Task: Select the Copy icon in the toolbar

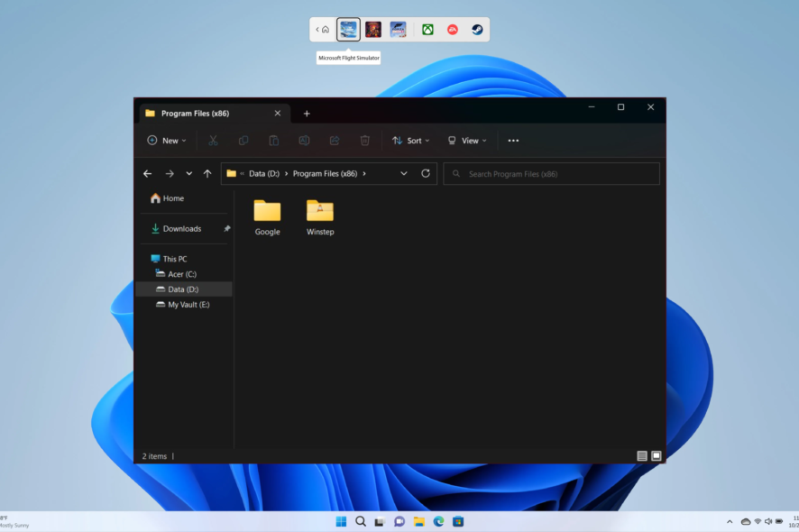Action: point(243,141)
